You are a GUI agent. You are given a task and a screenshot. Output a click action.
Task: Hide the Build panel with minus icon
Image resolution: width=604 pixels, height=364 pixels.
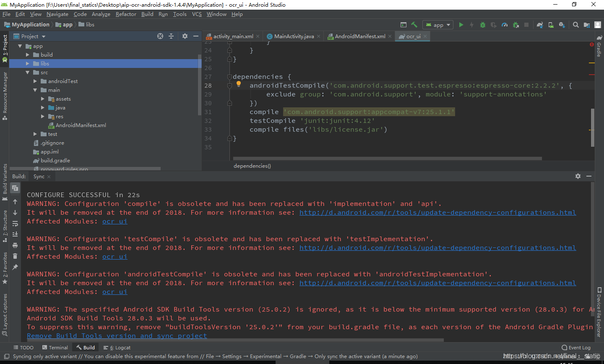click(589, 176)
